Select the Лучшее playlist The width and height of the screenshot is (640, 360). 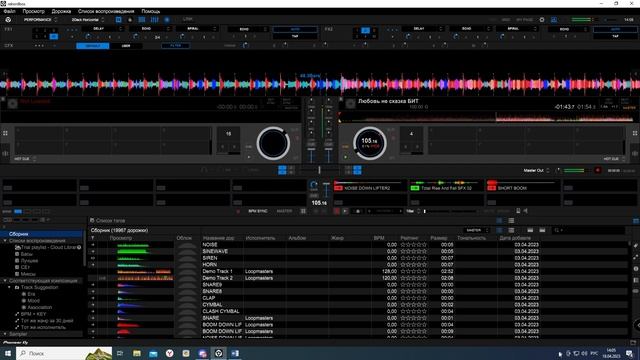point(29,260)
